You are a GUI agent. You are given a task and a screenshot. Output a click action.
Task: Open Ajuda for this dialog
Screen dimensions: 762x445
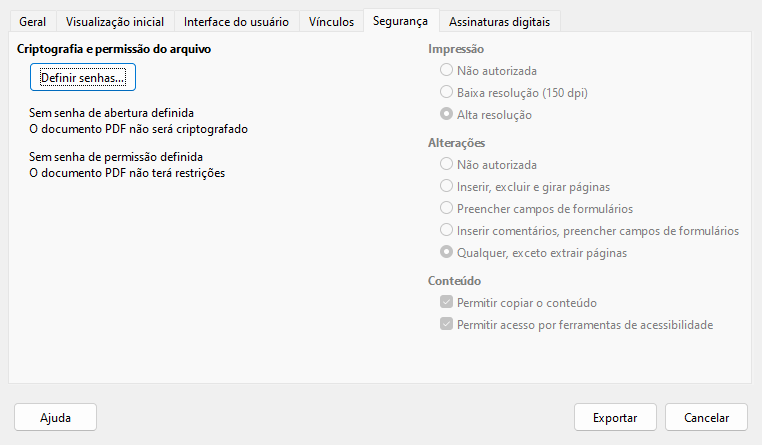55,417
